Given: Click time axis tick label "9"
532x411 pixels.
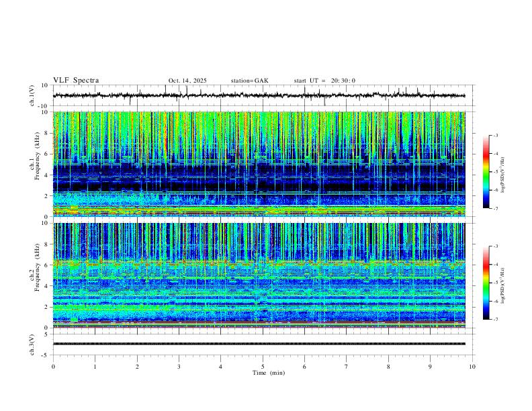Looking at the screenshot, I should [x=430, y=367].
